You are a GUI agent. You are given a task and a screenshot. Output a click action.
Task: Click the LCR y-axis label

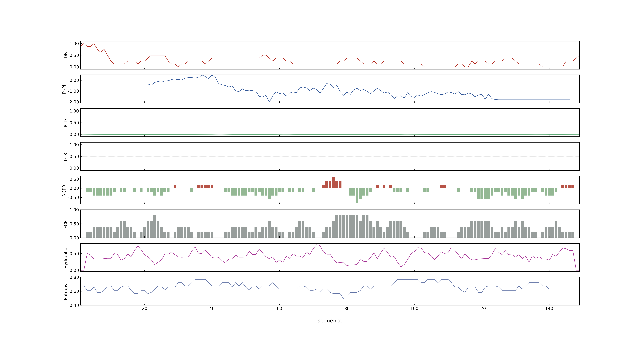pyautogui.click(x=66, y=157)
